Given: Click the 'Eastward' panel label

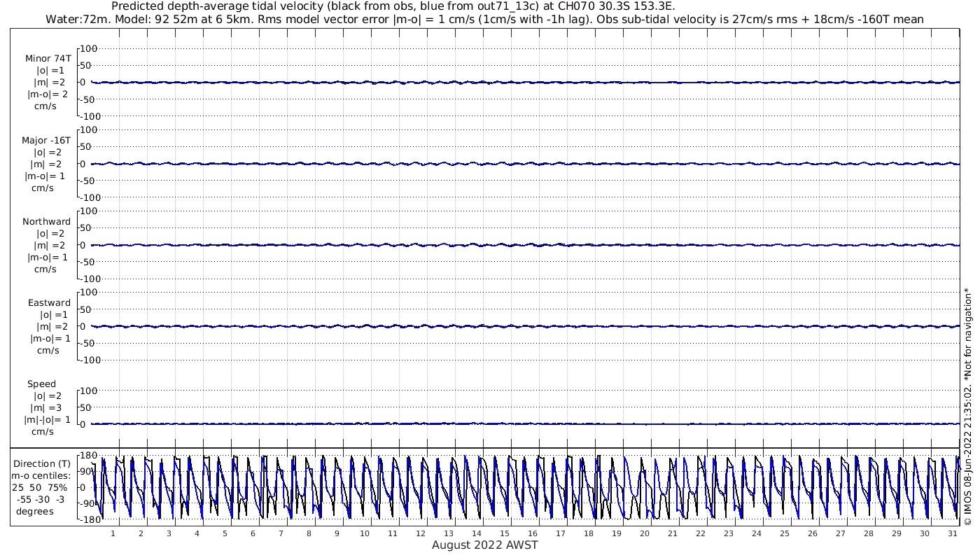Looking at the screenshot, I should click(x=49, y=303).
